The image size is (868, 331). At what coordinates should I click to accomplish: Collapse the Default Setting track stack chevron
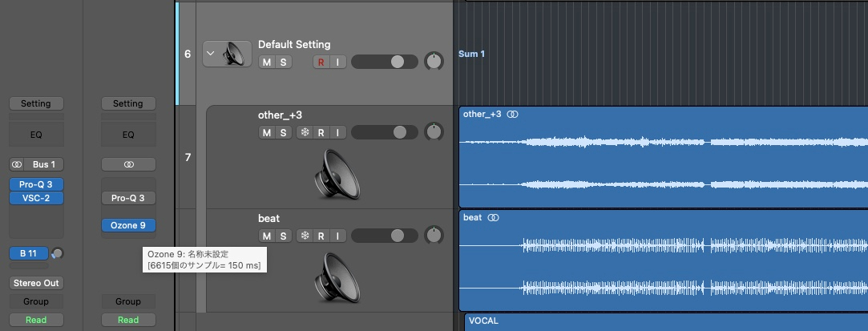click(211, 54)
